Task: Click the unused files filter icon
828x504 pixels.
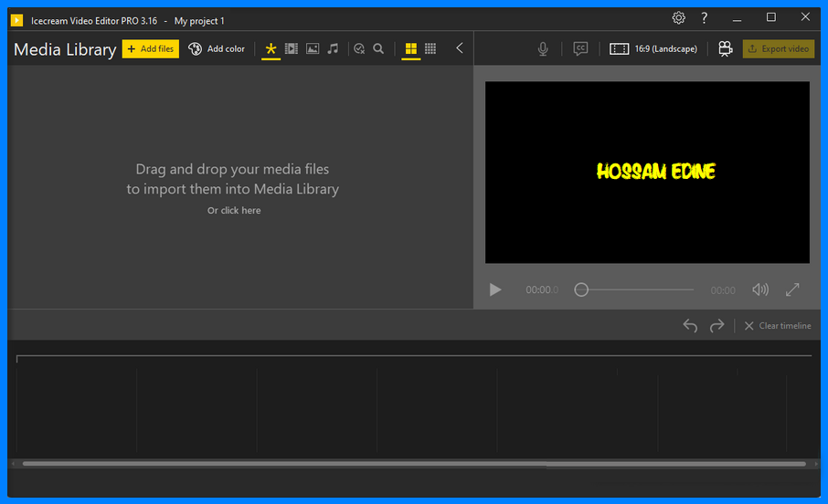Action: [359, 49]
